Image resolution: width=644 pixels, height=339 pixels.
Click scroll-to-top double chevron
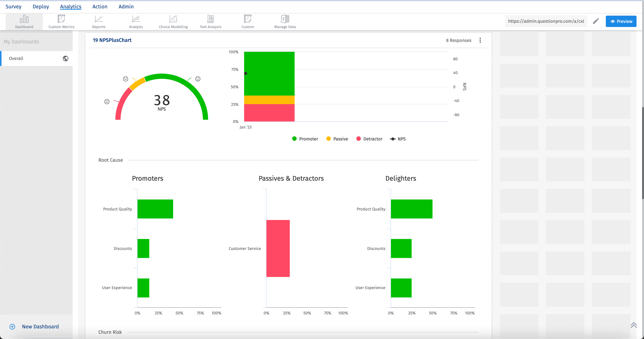point(634,325)
